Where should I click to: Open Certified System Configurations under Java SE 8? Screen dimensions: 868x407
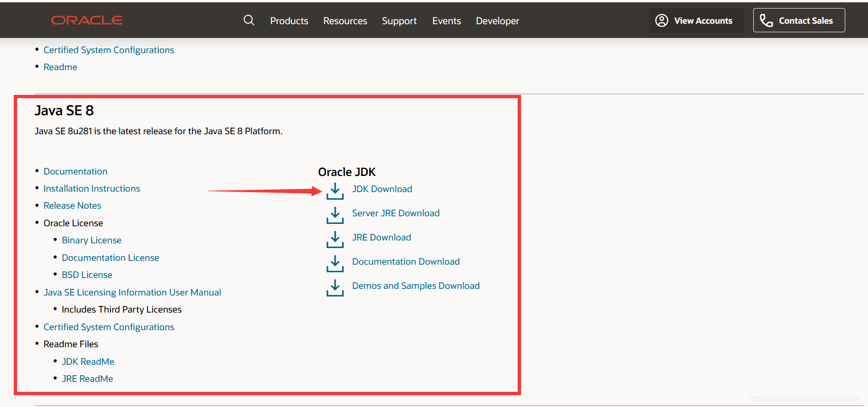pos(109,327)
